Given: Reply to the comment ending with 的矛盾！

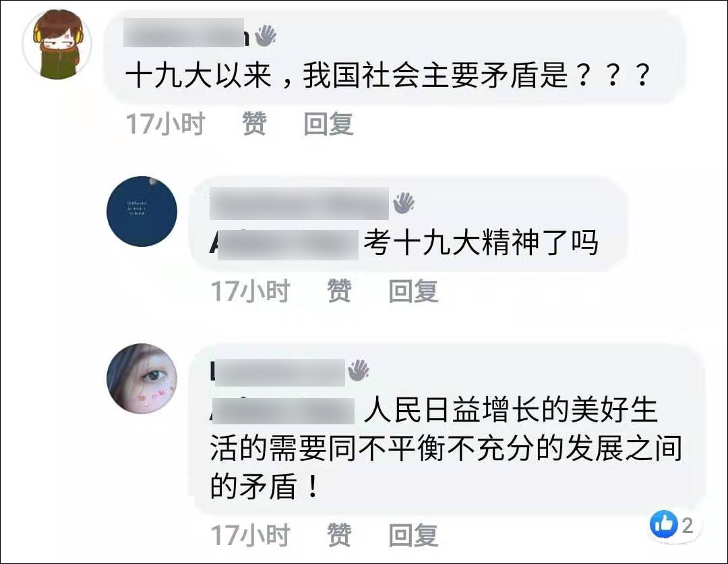Looking at the screenshot, I should (x=413, y=535).
